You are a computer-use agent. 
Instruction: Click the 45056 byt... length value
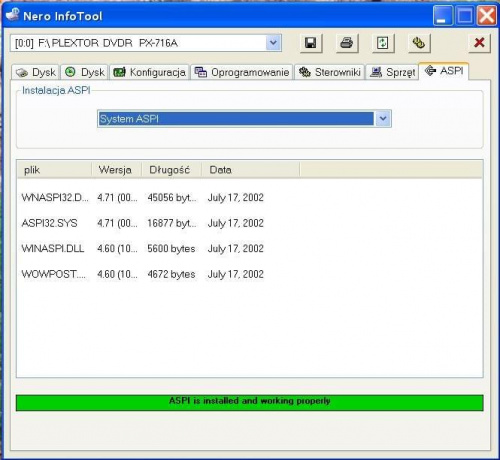coord(172,198)
